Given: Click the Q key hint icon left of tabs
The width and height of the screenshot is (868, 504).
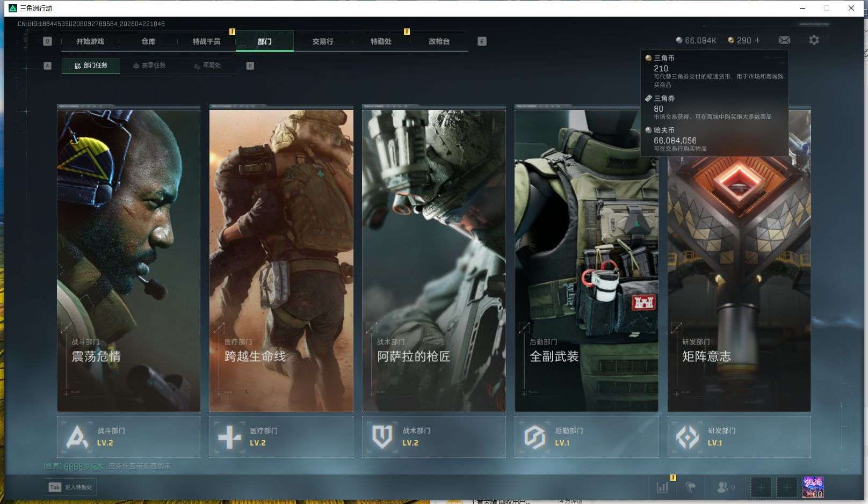Looking at the screenshot, I should (47, 41).
